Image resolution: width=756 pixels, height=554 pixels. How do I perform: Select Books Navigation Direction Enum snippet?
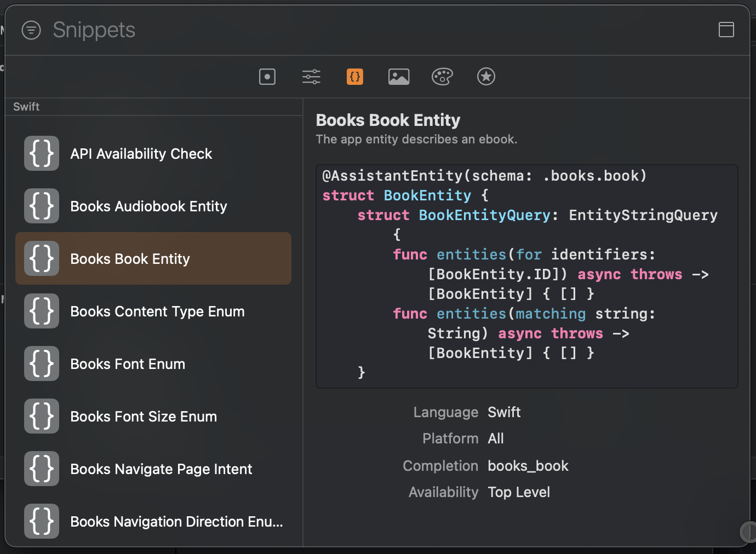click(153, 521)
